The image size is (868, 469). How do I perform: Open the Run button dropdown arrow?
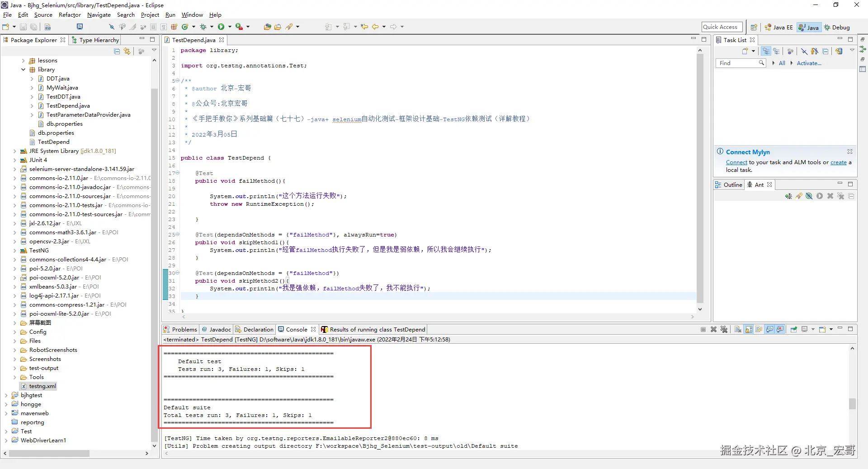coord(230,27)
